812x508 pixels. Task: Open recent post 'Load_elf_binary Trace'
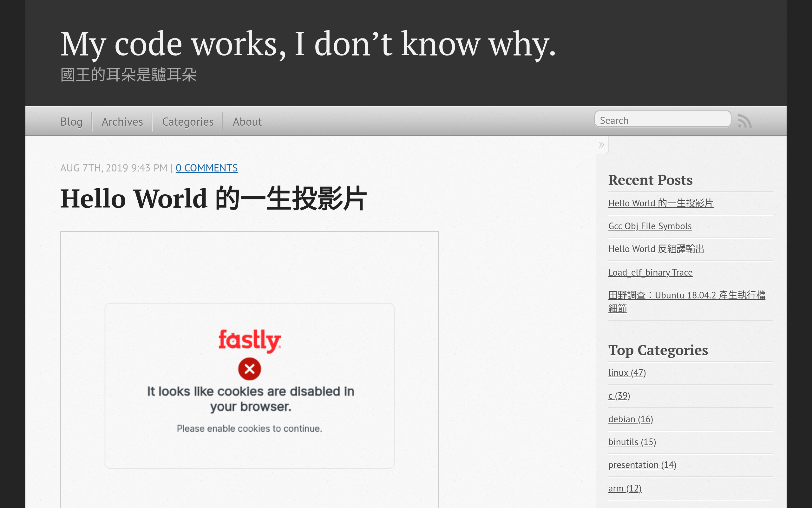click(x=650, y=272)
